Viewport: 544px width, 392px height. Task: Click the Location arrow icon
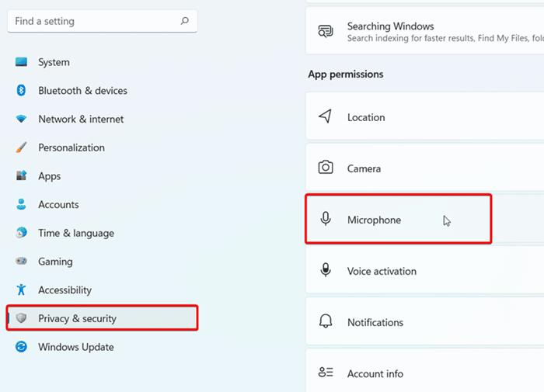pyautogui.click(x=326, y=117)
